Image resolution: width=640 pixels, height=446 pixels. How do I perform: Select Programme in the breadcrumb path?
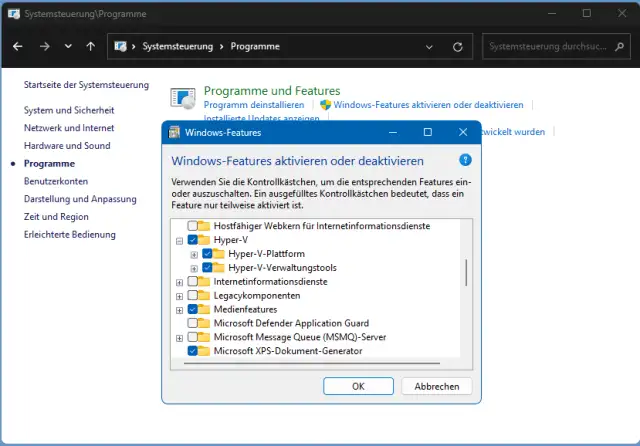255,47
